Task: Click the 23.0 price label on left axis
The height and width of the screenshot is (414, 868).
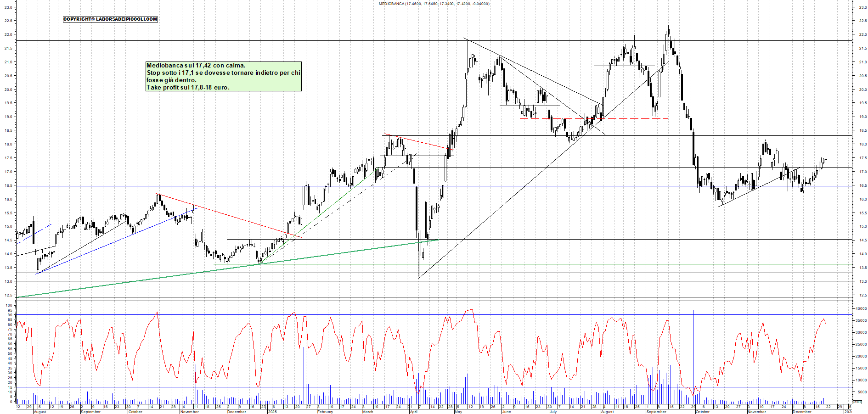Action: 8,7
